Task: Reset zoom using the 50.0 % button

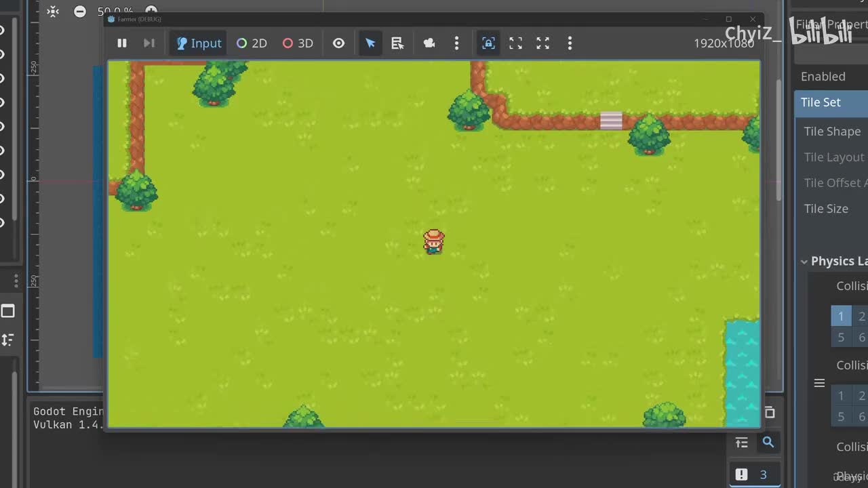Action: 115,12
